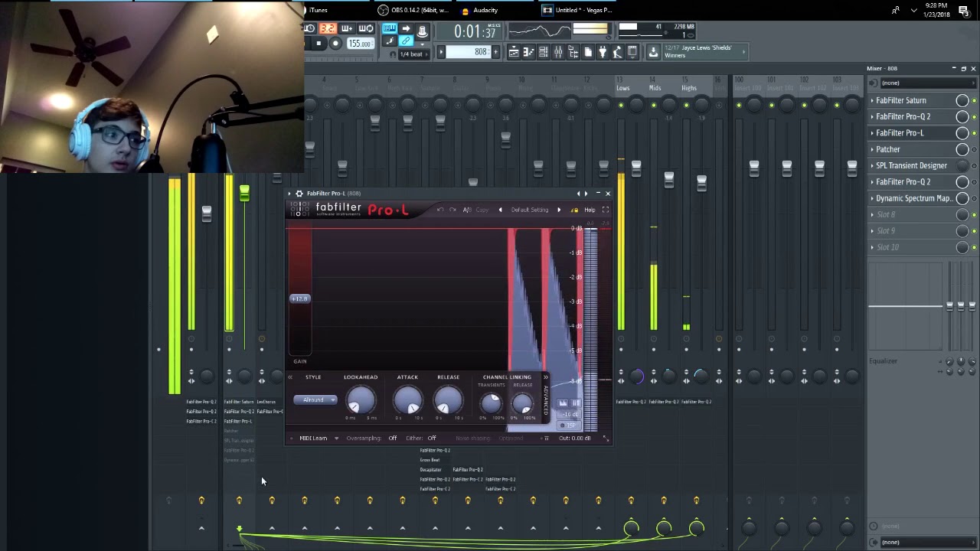
Task: Click the Pro-L Attack knob
Action: tap(407, 400)
